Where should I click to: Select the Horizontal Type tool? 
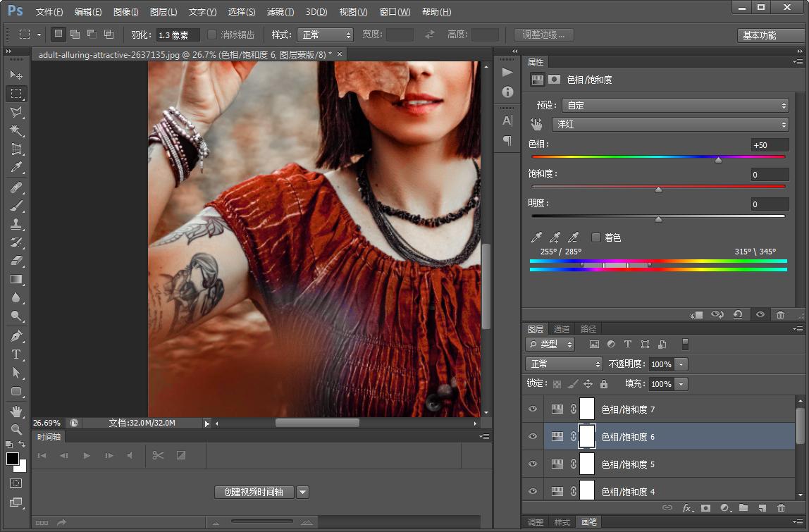[17, 354]
